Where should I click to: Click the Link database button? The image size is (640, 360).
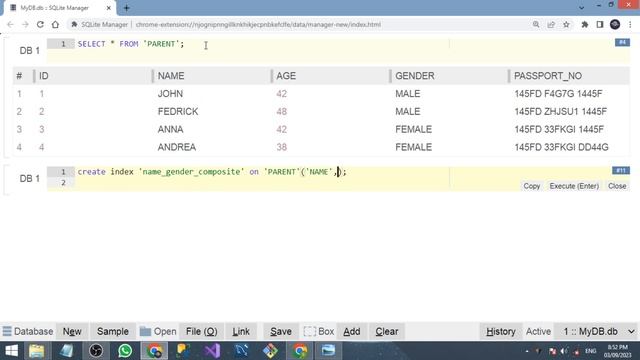pyautogui.click(x=241, y=331)
